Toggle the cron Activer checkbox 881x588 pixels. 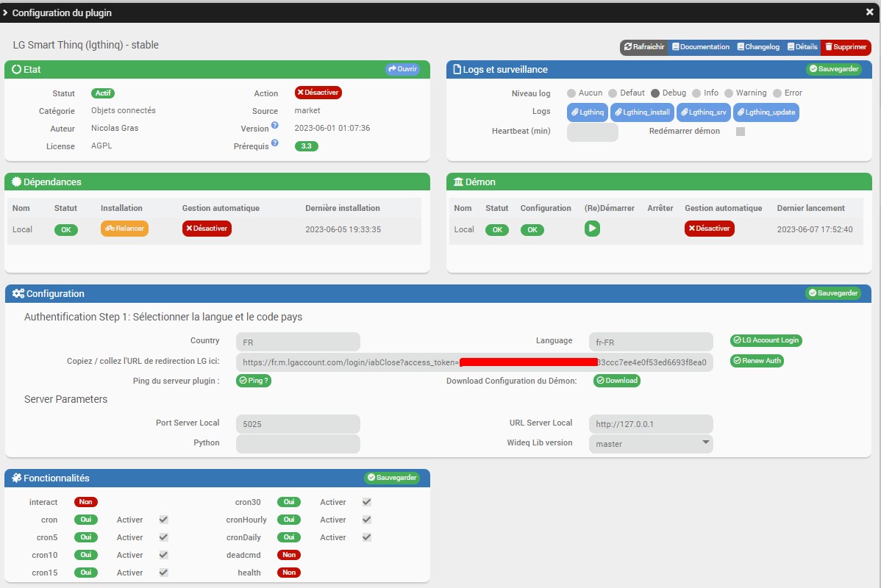pyautogui.click(x=163, y=520)
